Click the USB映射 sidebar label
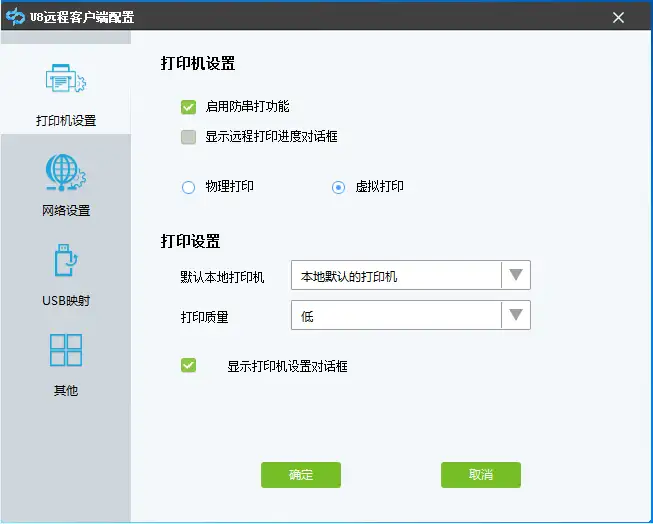The height and width of the screenshot is (524, 653). (66, 300)
